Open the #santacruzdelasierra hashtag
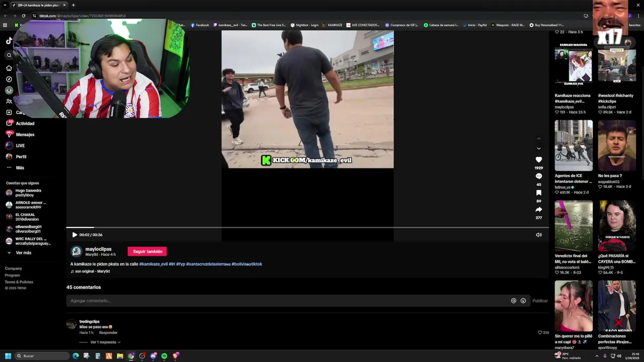The width and height of the screenshot is (644, 362). [x=208, y=264]
